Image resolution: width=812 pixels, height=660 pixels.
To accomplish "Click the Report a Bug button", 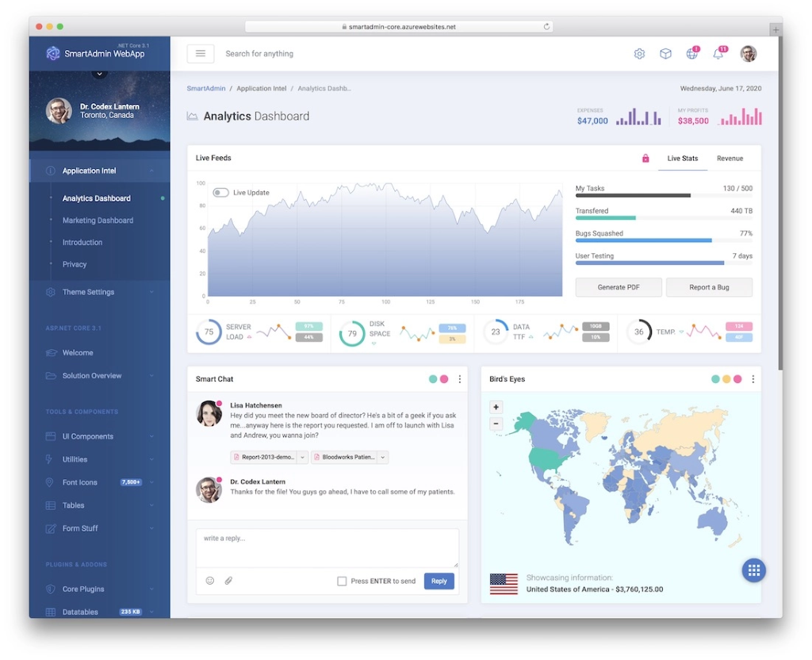I will pos(709,287).
